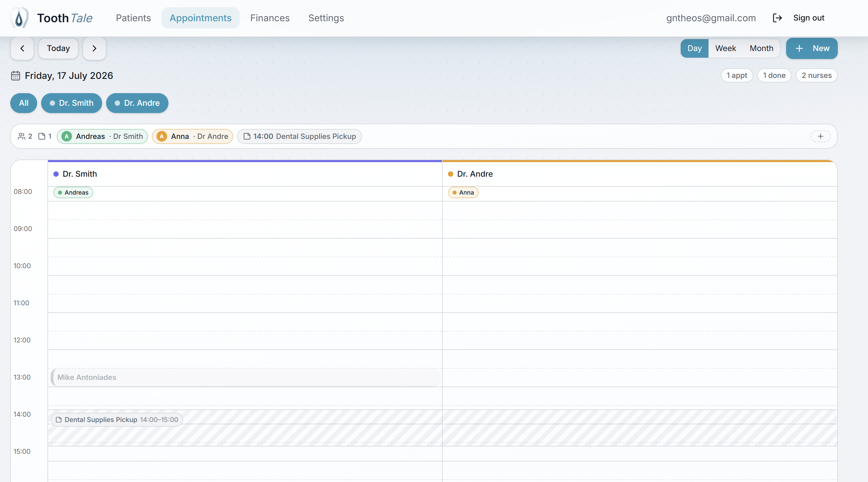Click Anna tag in Dr. Andre column
The image size is (868, 482).
point(463,192)
